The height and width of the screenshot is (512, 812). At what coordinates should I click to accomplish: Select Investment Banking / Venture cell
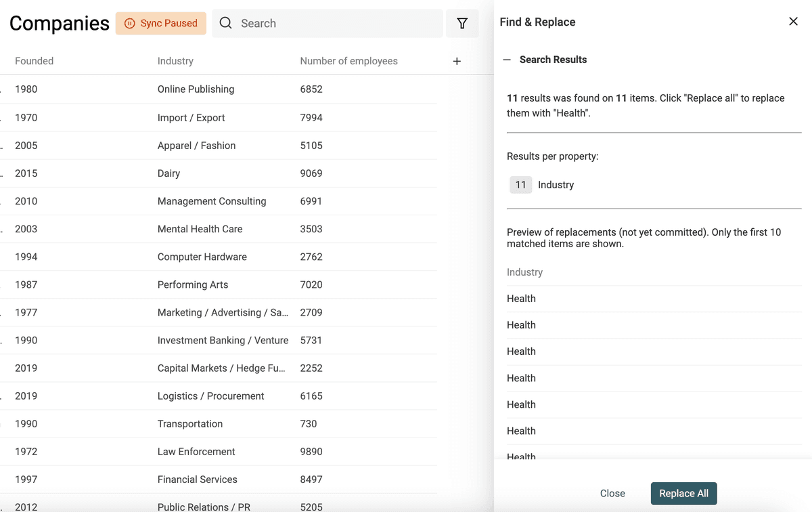(x=223, y=340)
